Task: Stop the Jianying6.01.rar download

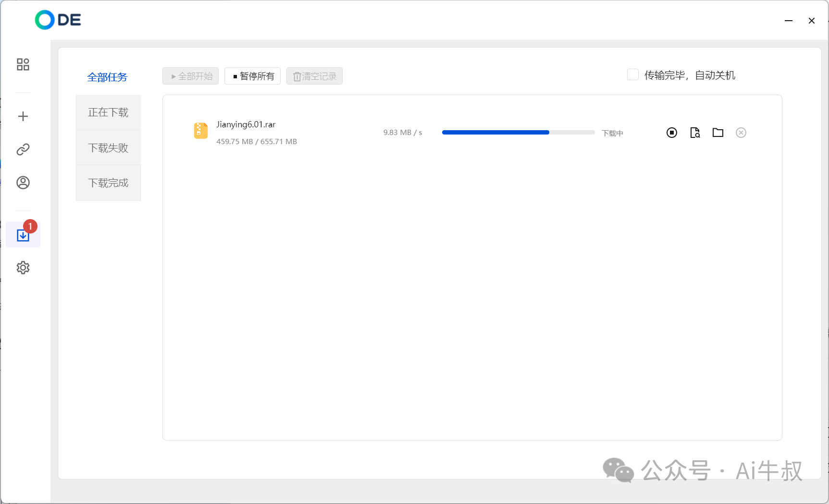Action: [671, 133]
